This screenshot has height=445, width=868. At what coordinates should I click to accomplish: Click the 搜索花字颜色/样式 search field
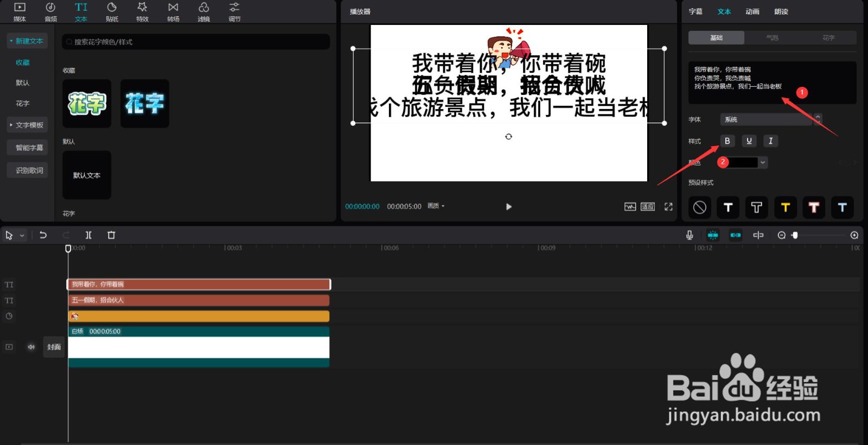coord(196,42)
